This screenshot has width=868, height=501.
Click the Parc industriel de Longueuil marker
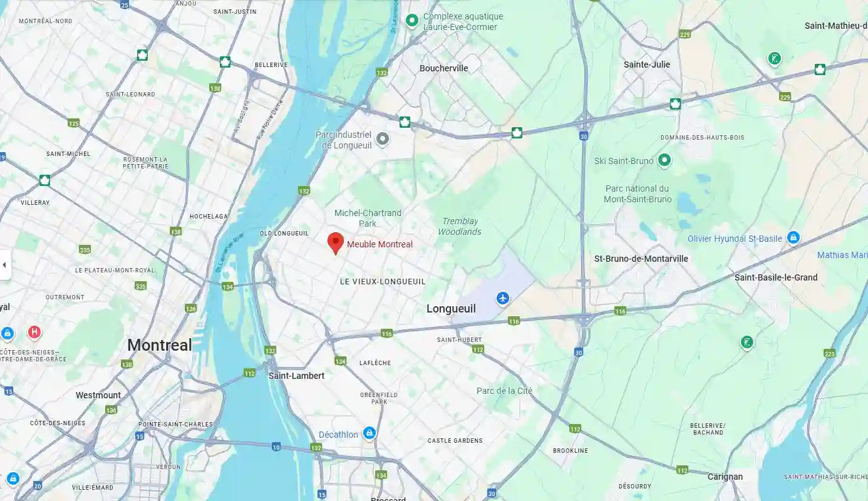click(382, 138)
